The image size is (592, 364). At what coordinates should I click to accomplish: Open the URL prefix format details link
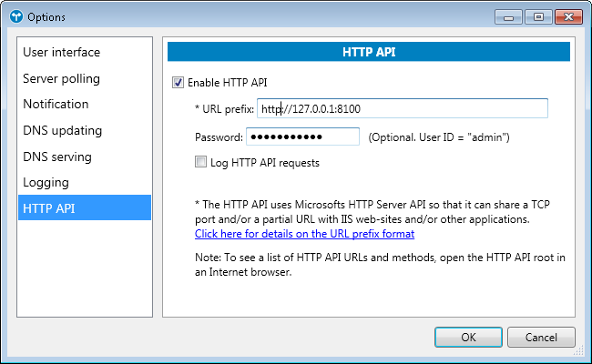point(304,234)
